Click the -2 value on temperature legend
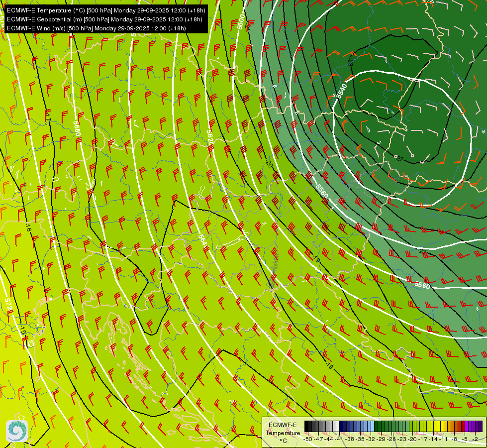Viewport: 487px width, 448px height. [475, 439]
